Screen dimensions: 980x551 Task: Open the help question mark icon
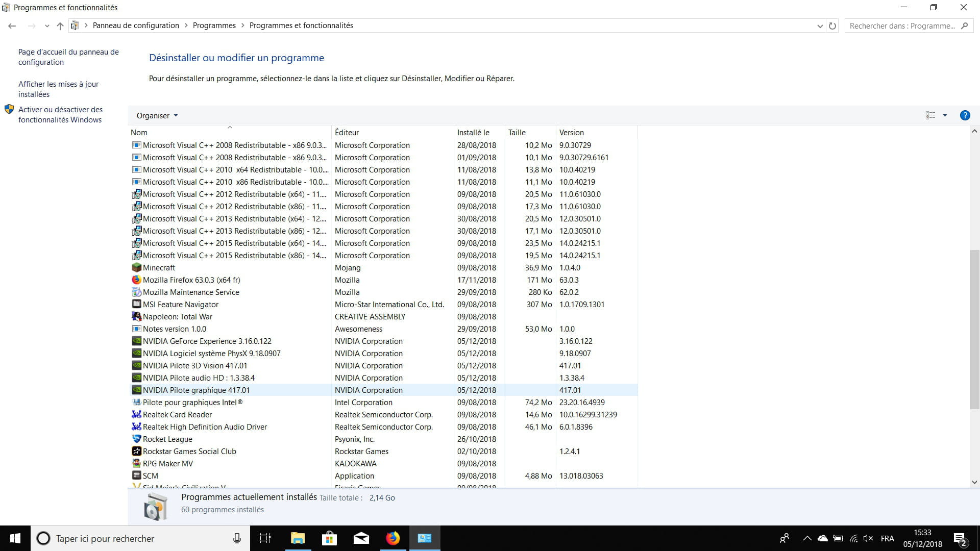click(x=965, y=115)
